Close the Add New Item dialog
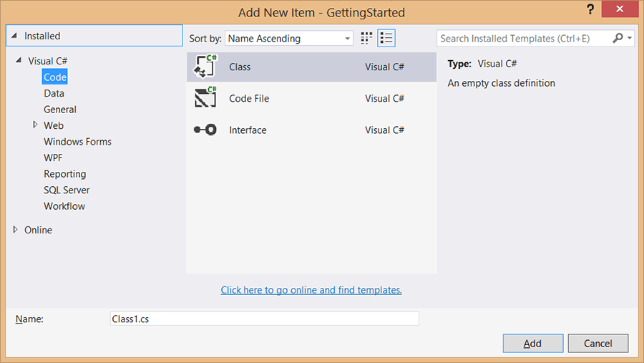644x363 pixels. click(x=620, y=9)
